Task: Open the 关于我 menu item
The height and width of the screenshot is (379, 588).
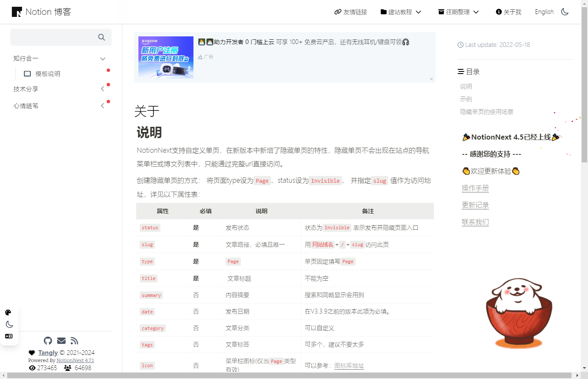Action: 508,12
